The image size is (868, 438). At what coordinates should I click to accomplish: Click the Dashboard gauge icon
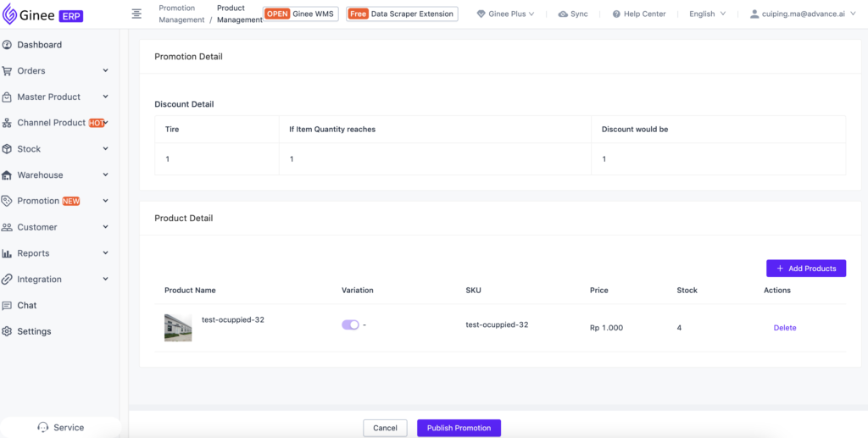pos(7,45)
